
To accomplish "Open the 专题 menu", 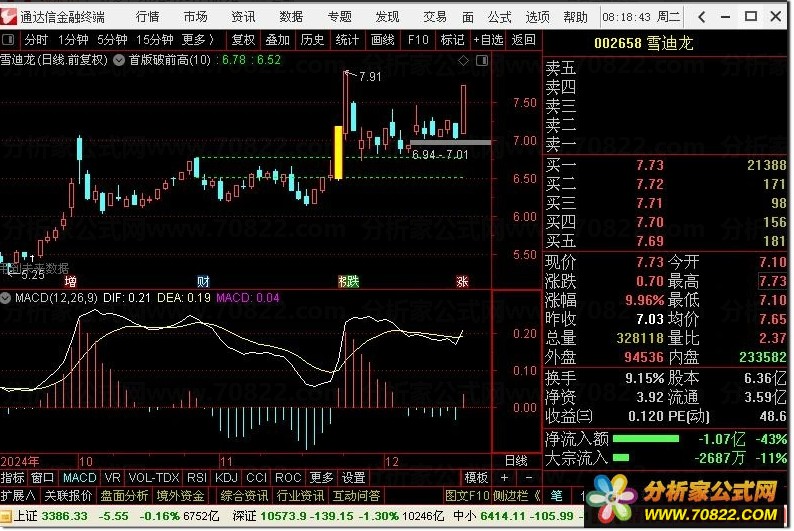I will 339,17.
